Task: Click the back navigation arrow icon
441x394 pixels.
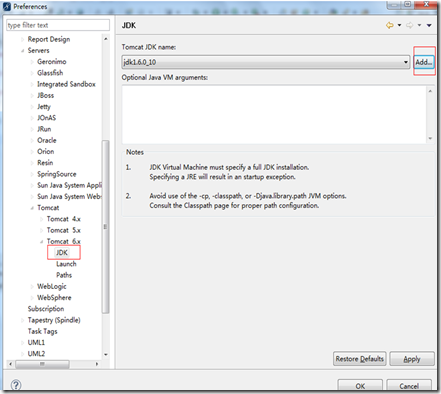Action: coord(389,25)
